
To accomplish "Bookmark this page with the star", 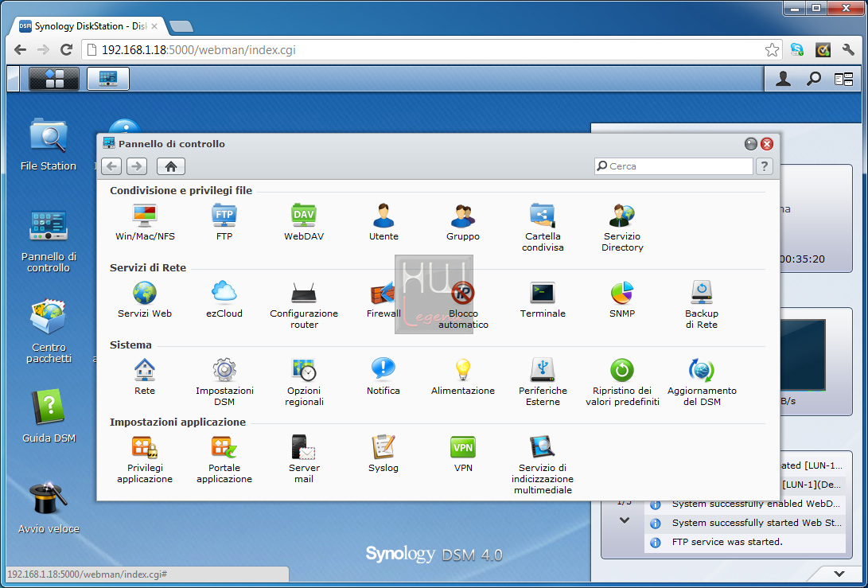I will click(772, 50).
